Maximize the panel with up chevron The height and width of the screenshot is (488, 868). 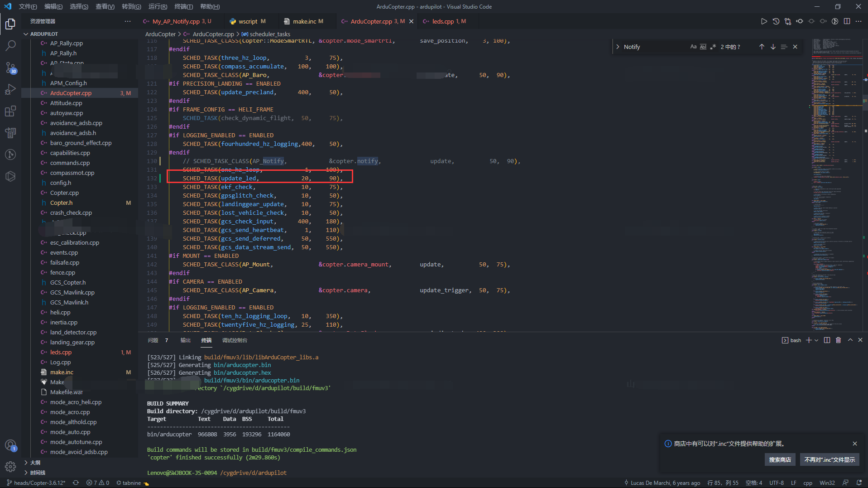(x=850, y=340)
